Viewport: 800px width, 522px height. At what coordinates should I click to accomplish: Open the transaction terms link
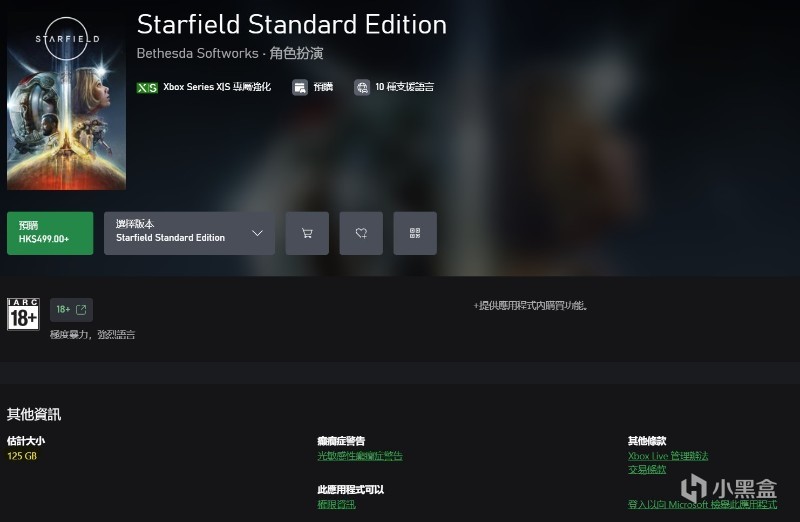tap(647, 469)
